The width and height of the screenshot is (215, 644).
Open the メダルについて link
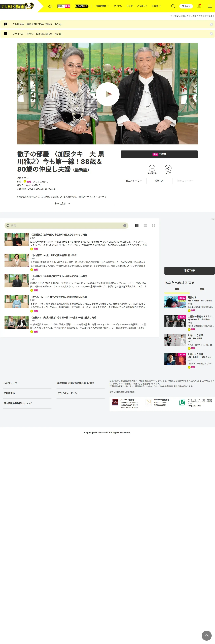click(41, 182)
